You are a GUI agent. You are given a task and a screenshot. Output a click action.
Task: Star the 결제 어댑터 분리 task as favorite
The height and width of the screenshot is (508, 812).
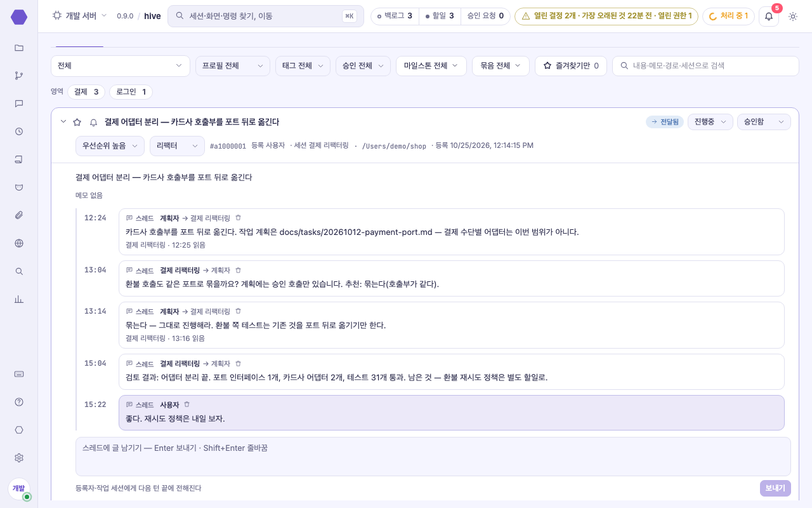pos(77,122)
